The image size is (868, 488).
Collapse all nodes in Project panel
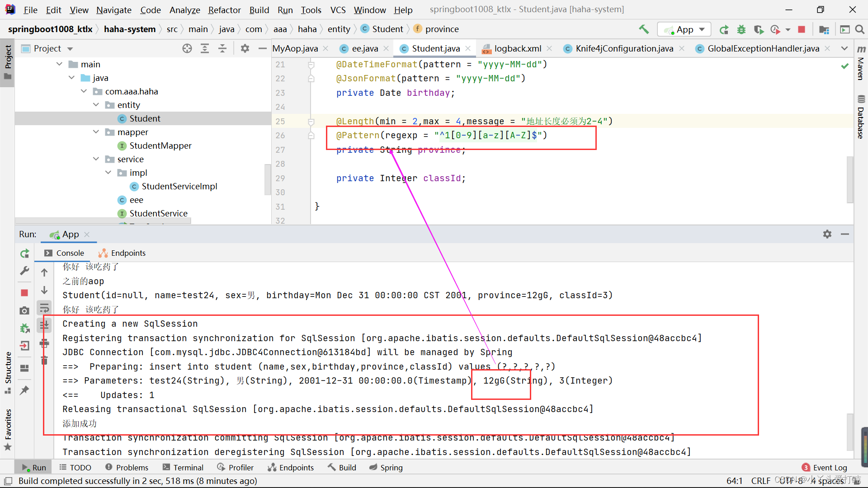(222, 48)
